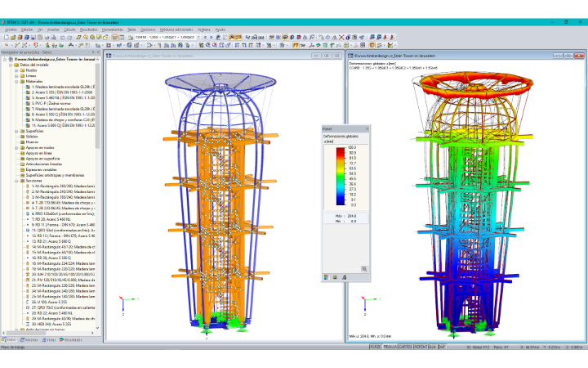Toggle the REFENT status bar button
Screen dimensions: 588x368
[421, 347]
